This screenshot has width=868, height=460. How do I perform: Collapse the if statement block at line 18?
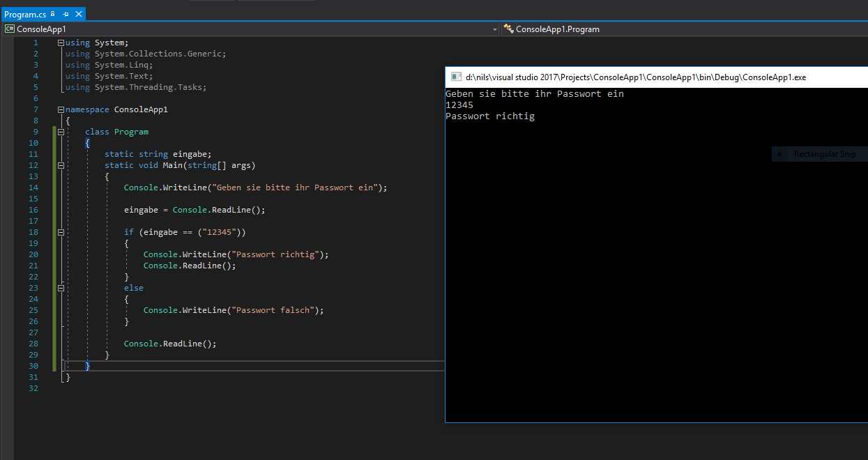pyautogui.click(x=61, y=232)
